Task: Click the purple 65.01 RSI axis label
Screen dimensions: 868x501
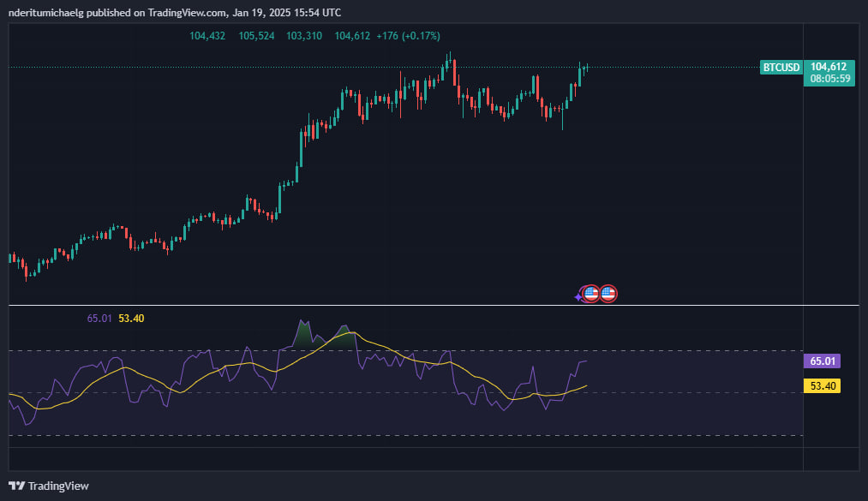Action: point(821,361)
